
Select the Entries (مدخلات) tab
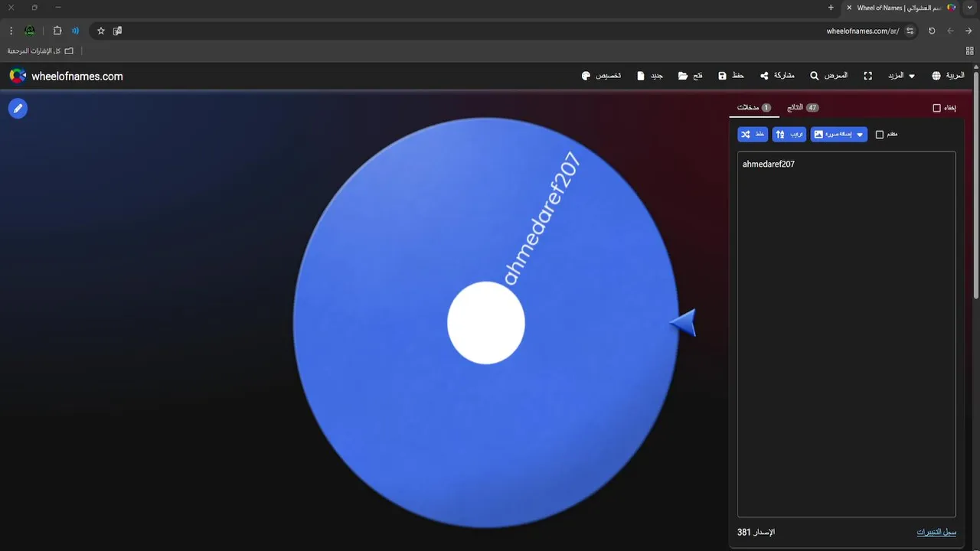coord(754,108)
